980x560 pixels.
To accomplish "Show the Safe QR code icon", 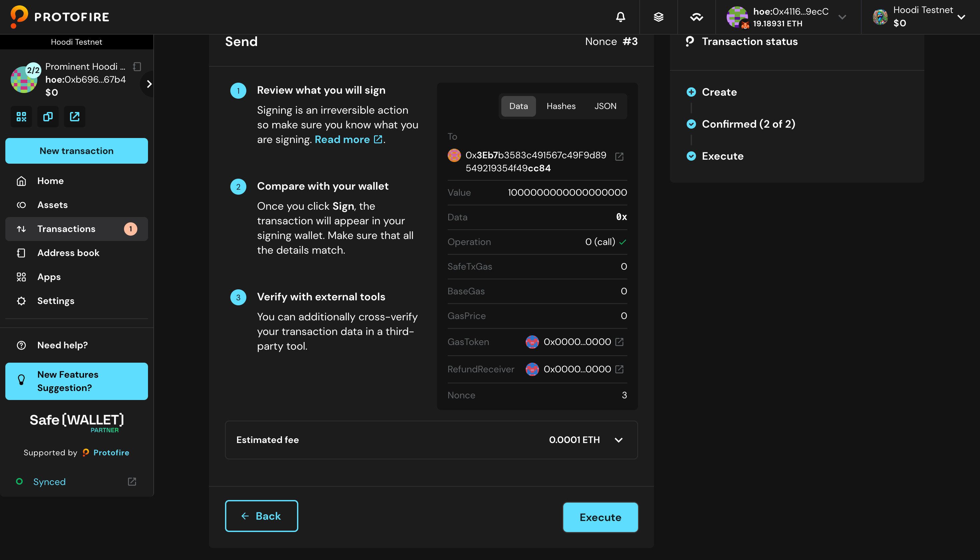I will 21,117.
